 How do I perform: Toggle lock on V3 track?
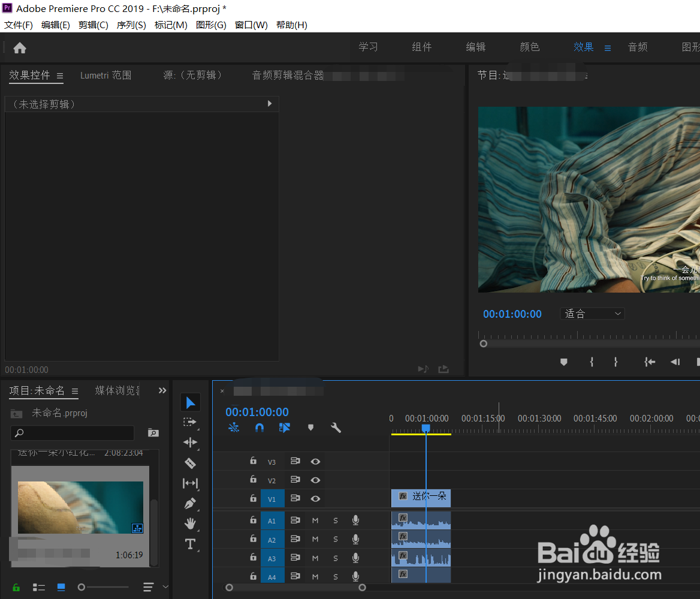click(x=253, y=460)
